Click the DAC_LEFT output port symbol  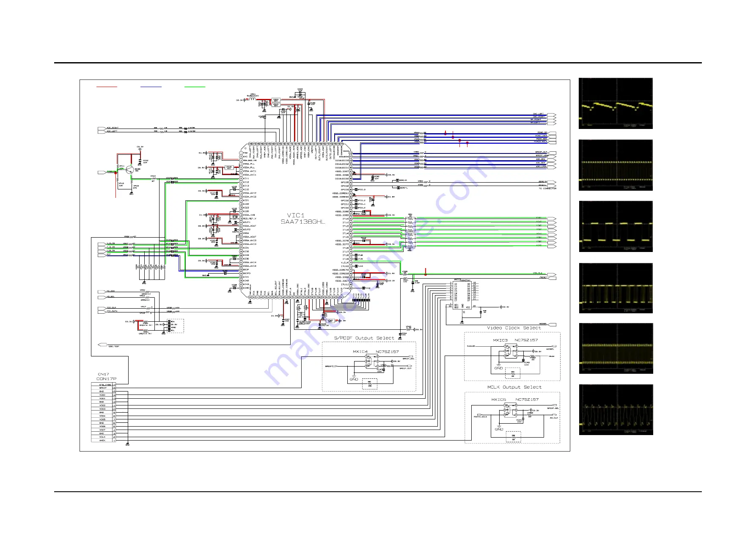point(552,114)
